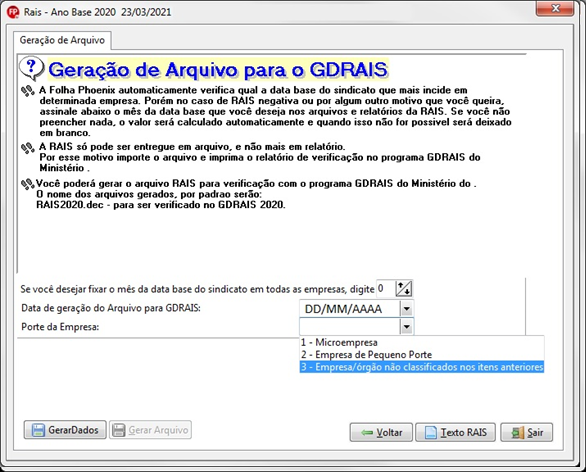Screen dimensions: 586x472
Task: Click the footprints bullet beside Folha Phoenix paragraph
Action: [x=28, y=91]
